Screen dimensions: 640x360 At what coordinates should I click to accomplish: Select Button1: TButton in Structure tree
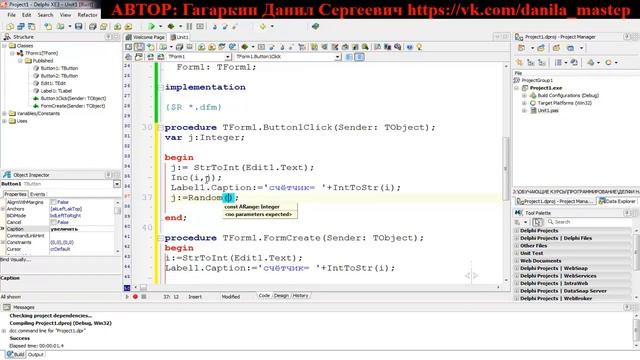point(59,68)
